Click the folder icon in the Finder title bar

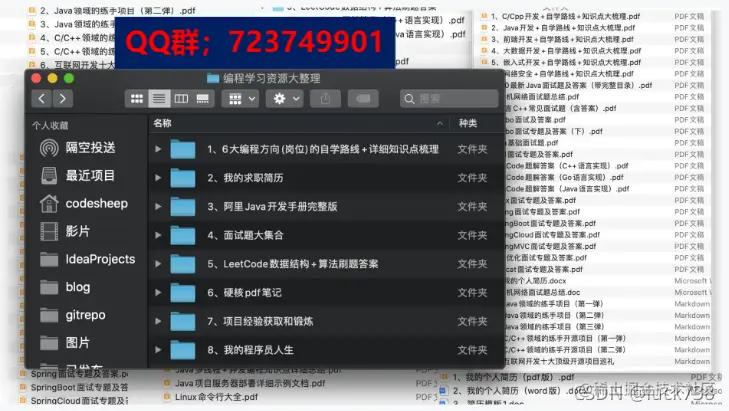click(x=213, y=78)
